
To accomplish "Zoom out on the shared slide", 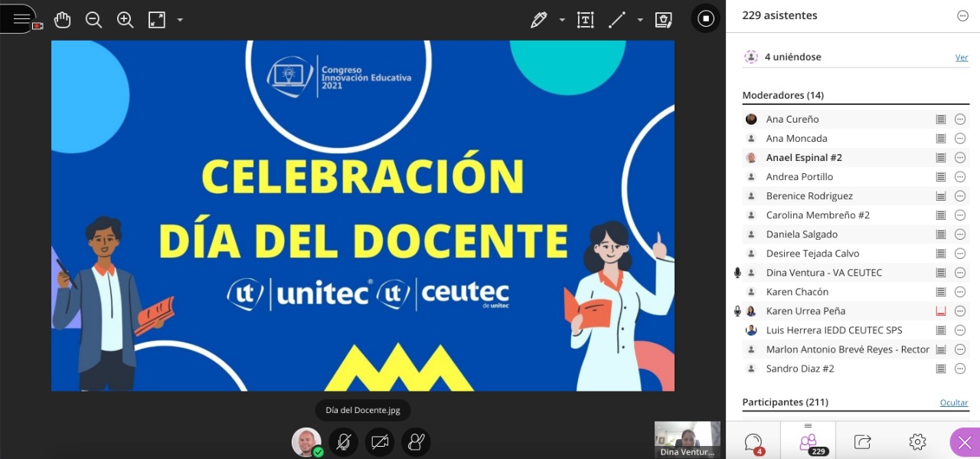I will pyautogui.click(x=94, y=20).
